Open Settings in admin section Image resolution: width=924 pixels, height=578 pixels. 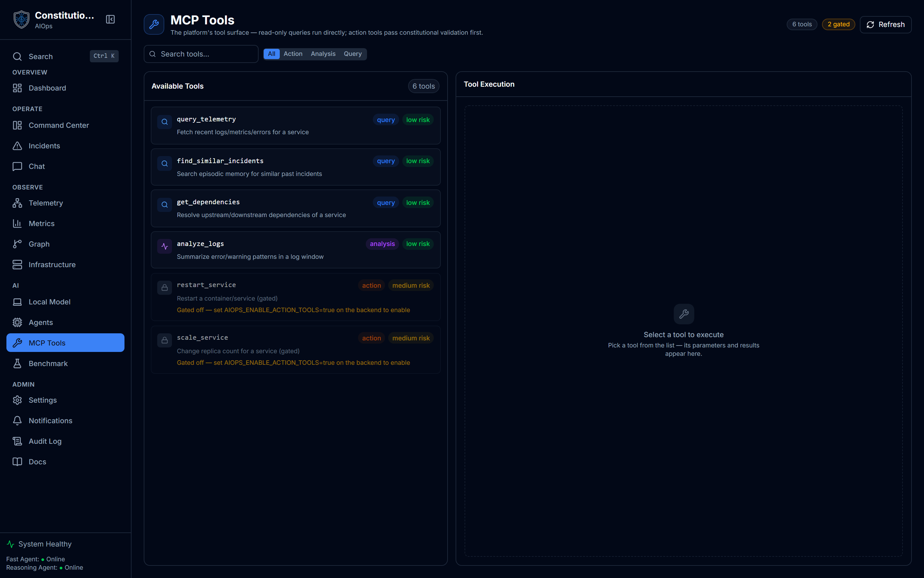65,400
